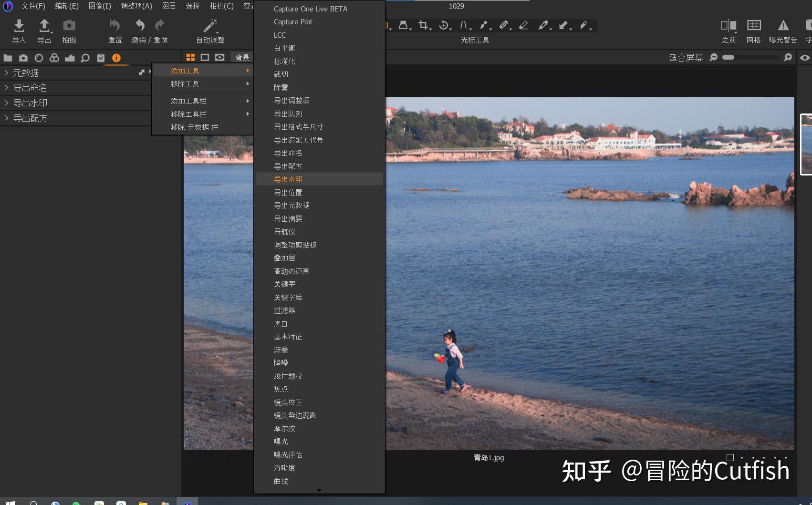The image size is (812, 505).
Task: Add the 曲线 tool
Action: point(319,481)
